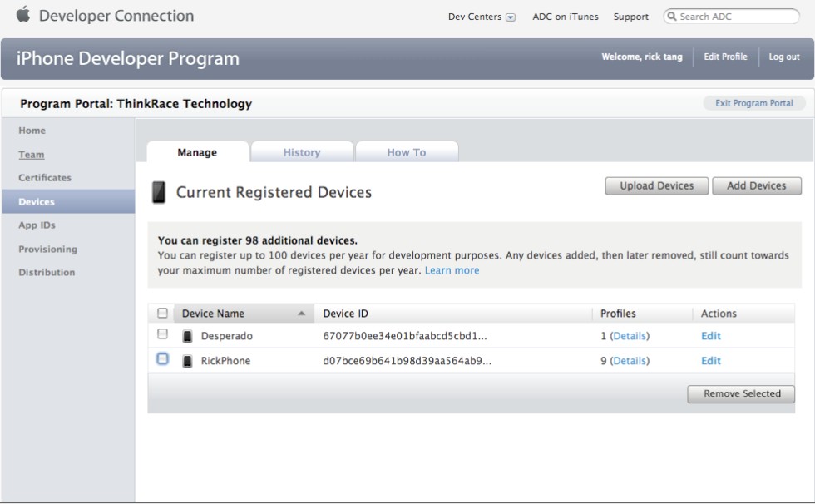Click the device icon beside Current Registered Devices
The height and width of the screenshot is (504, 815).
pos(159,192)
